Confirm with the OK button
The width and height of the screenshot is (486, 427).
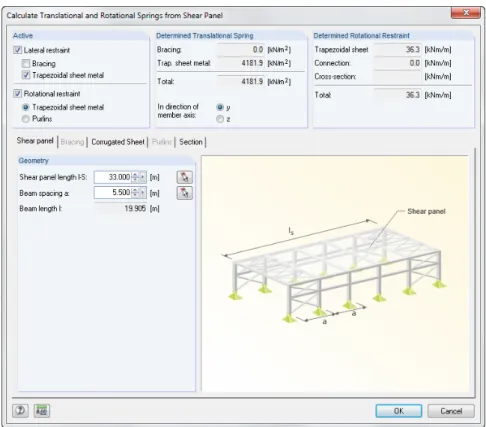tap(399, 411)
